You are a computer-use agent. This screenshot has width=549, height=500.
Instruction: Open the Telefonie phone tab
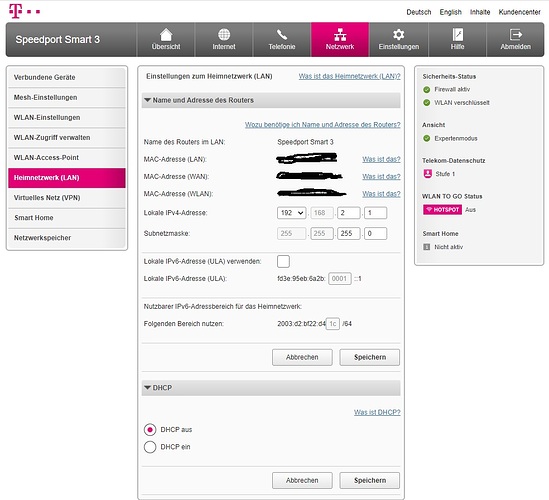tap(282, 40)
